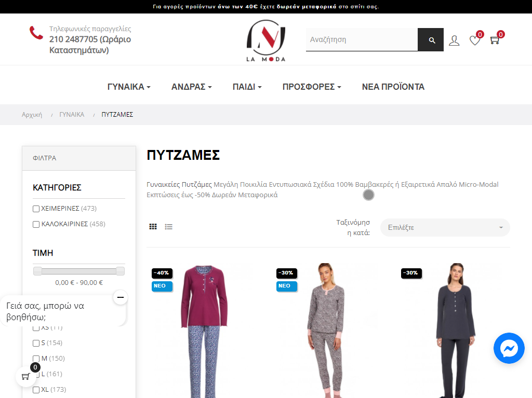Click the floating cart button
Image resolution: width=532 pixels, height=398 pixels.
[26, 376]
